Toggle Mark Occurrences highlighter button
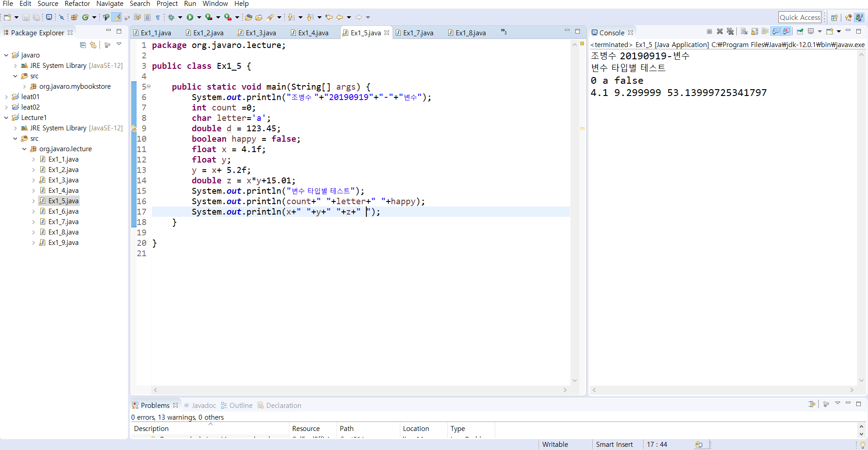Viewport: 868px width, 450px height. click(x=117, y=17)
